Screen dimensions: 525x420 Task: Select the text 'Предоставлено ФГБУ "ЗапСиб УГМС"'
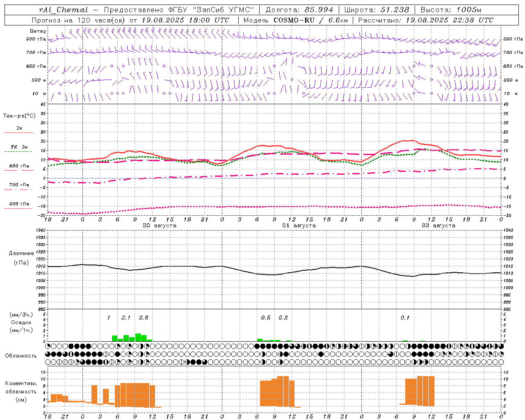click(x=179, y=10)
